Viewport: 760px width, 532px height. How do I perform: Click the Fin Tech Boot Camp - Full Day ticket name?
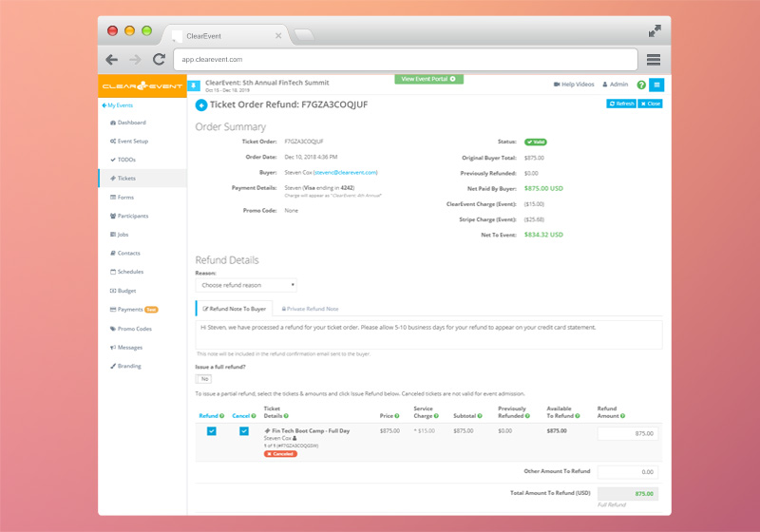(x=311, y=430)
